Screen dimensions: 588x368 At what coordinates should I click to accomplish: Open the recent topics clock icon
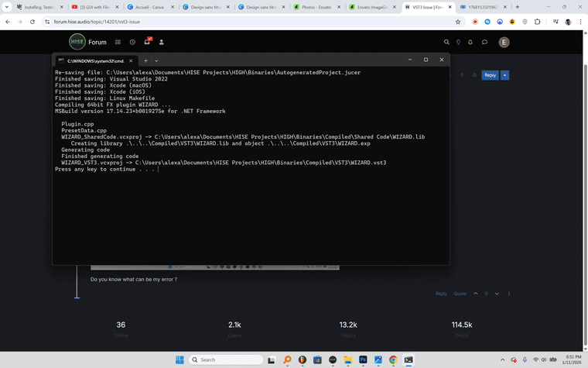coord(132,42)
